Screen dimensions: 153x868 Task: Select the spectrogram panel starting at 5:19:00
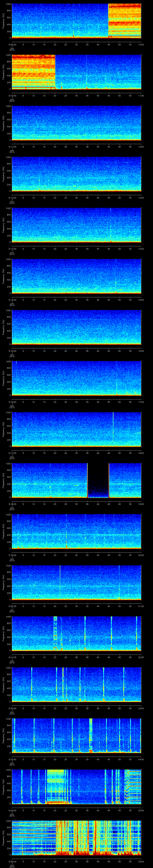pos(76,531)
